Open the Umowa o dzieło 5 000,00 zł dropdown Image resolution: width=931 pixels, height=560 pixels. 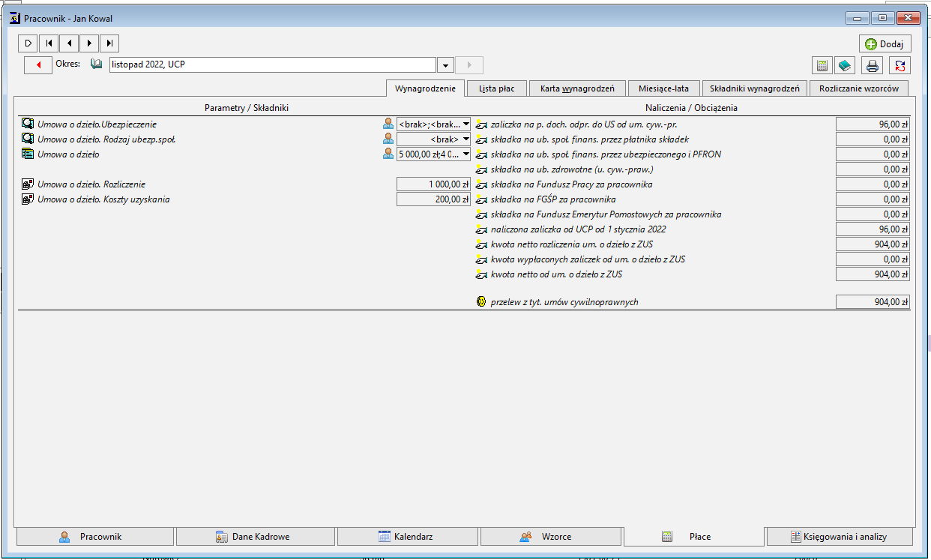pyautogui.click(x=465, y=154)
